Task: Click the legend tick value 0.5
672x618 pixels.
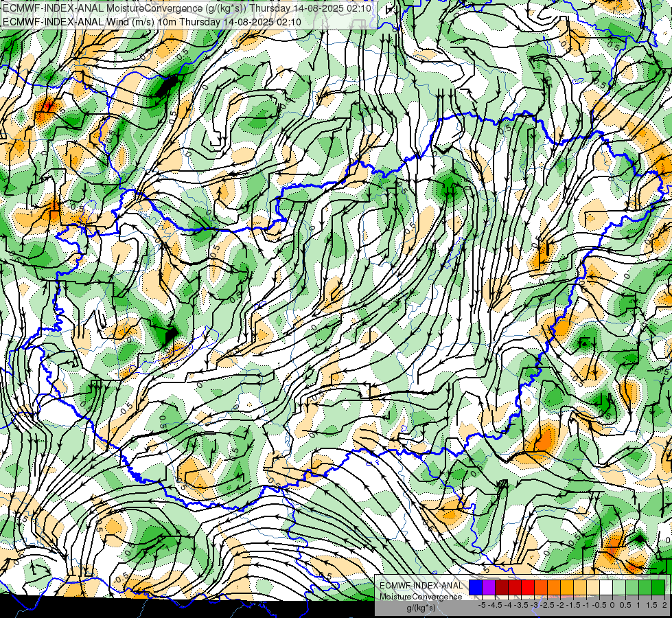Action: click(x=625, y=605)
